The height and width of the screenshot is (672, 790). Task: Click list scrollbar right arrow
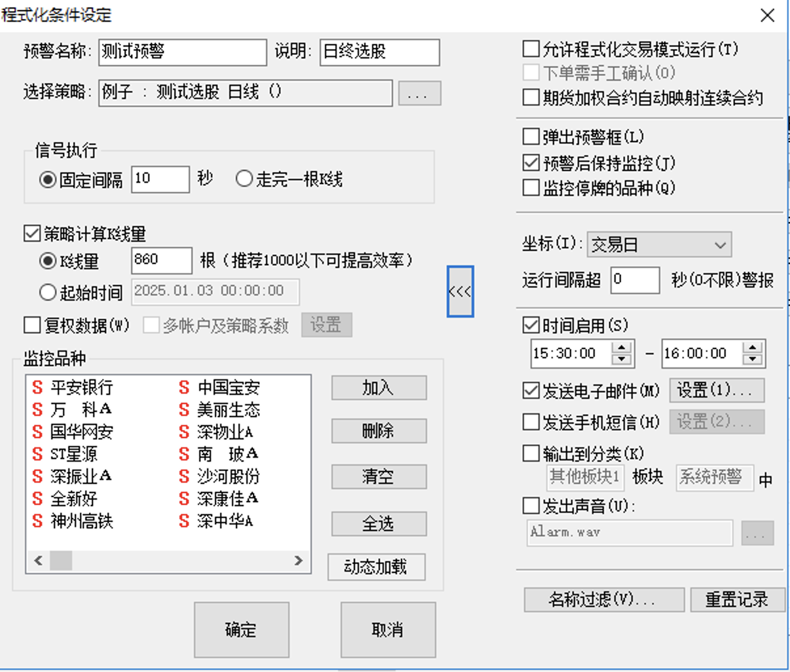pyautogui.click(x=299, y=561)
